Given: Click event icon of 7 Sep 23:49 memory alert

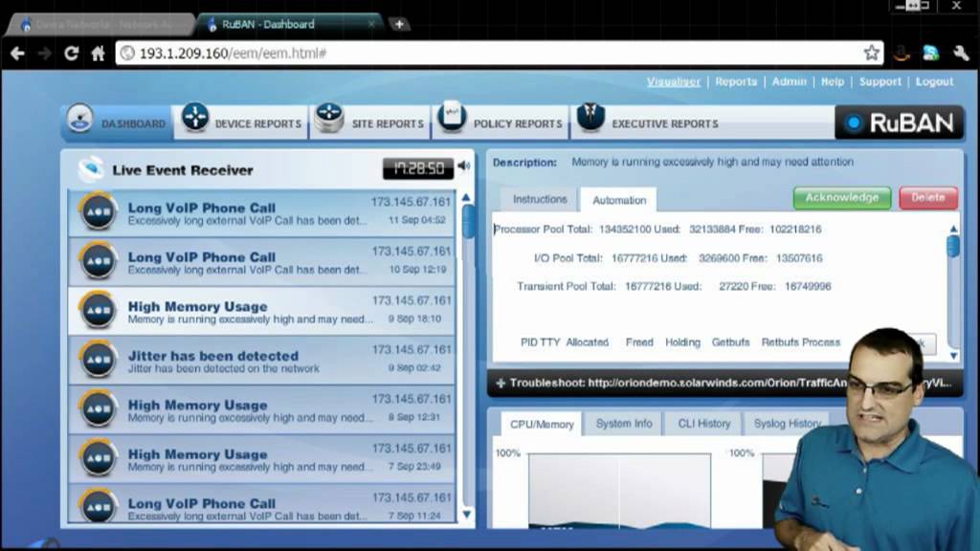Looking at the screenshot, I should (x=99, y=458).
